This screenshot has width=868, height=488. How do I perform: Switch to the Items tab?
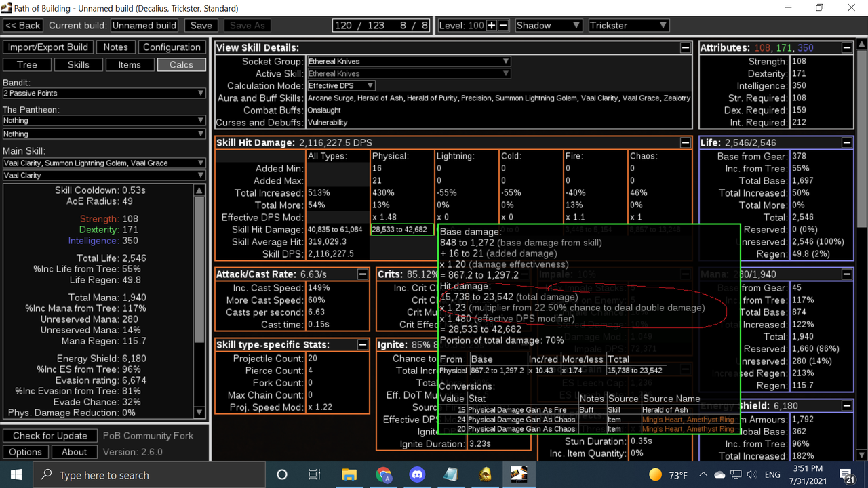[x=130, y=65]
